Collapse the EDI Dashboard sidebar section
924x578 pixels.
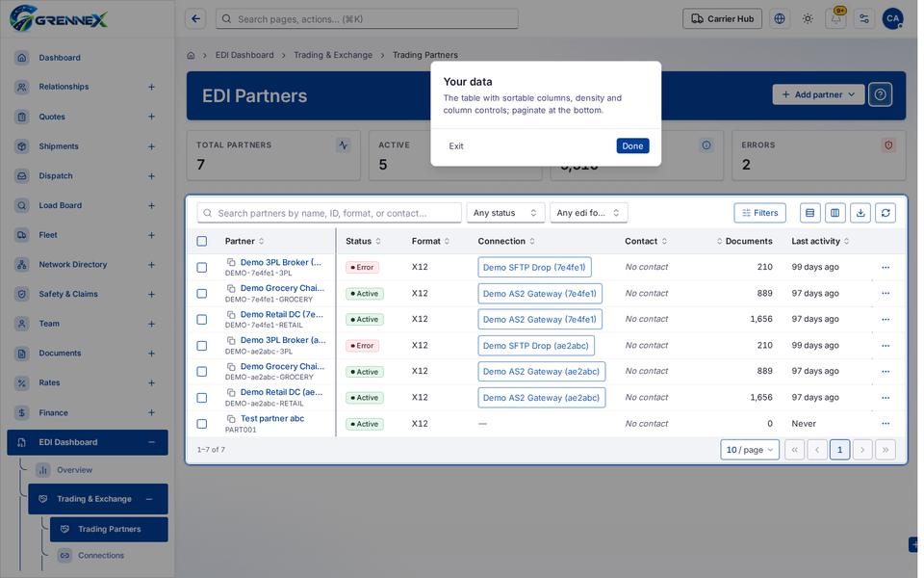click(x=151, y=442)
